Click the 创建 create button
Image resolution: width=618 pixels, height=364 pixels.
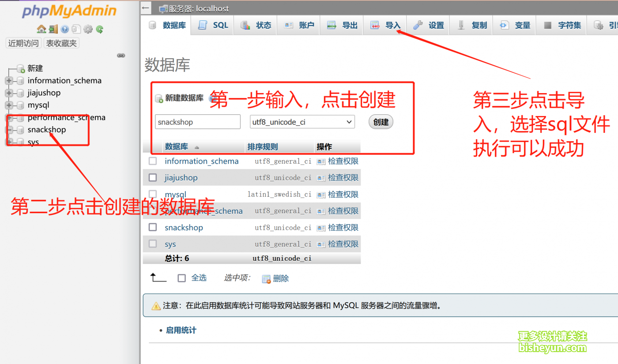(381, 122)
